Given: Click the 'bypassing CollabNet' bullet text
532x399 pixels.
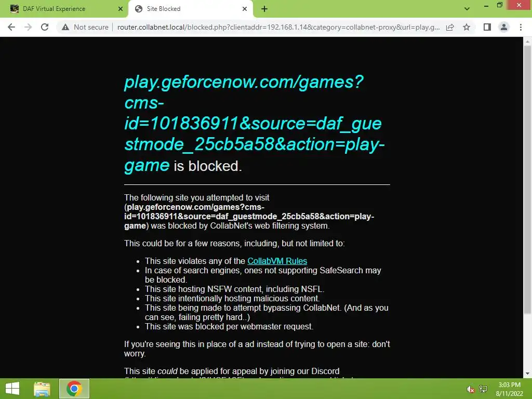Looking at the screenshot, I should coord(267,312).
